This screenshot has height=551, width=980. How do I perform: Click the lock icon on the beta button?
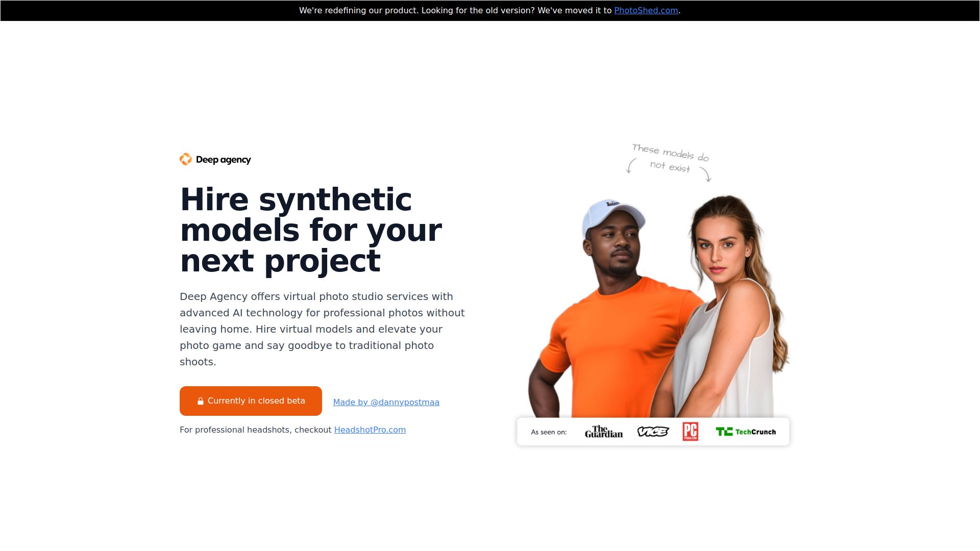click(200, 400)
